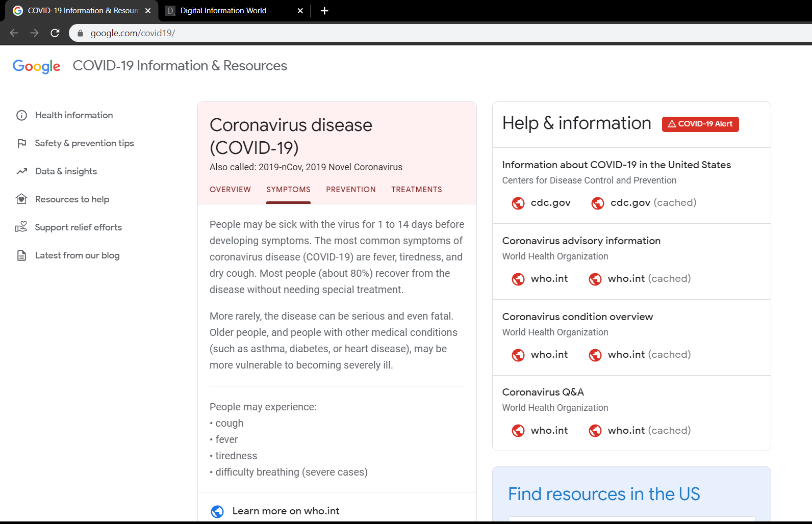This screenshot has height=524, width=812.
Task: Click the blue globe icon beside Learn more
Action: 217,511
